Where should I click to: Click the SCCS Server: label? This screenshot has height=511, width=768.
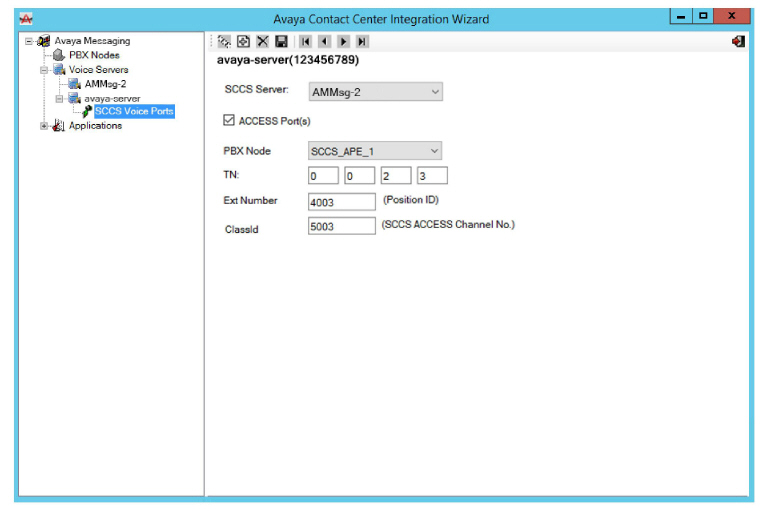click(257, 89)
